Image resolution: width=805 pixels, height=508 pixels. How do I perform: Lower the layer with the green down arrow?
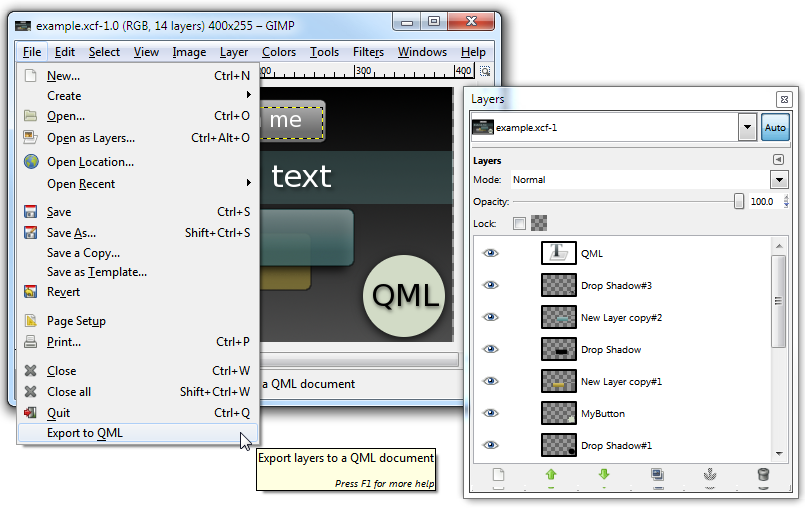tap(604, 475)
